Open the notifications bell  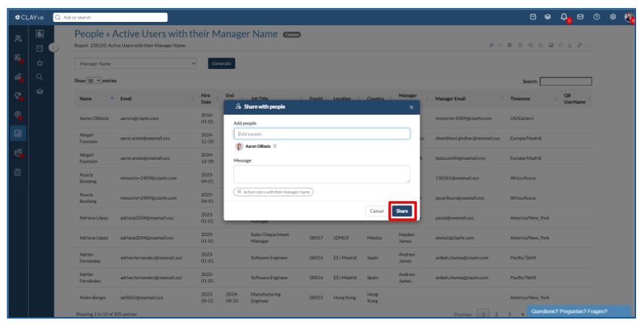[564, 17]
